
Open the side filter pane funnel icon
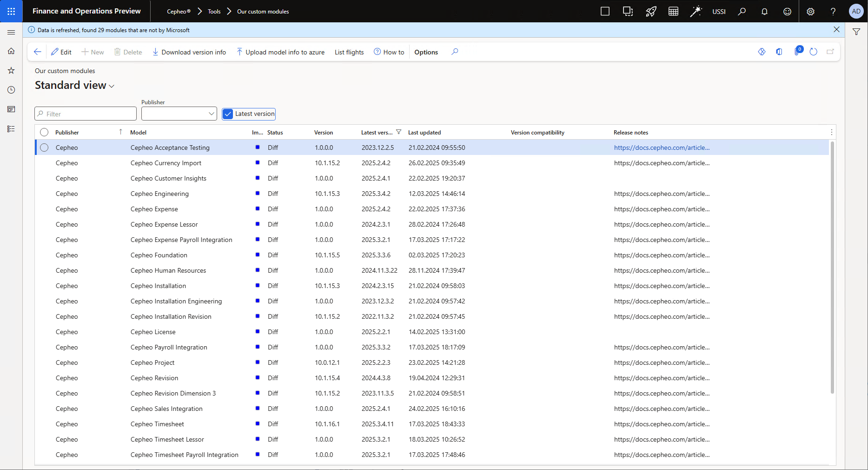856,32
